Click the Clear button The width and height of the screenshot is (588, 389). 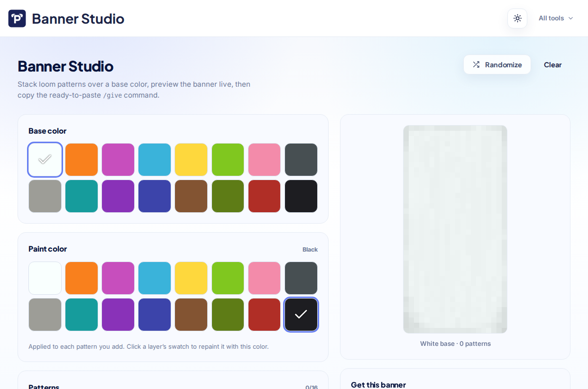tap(552, 64)
